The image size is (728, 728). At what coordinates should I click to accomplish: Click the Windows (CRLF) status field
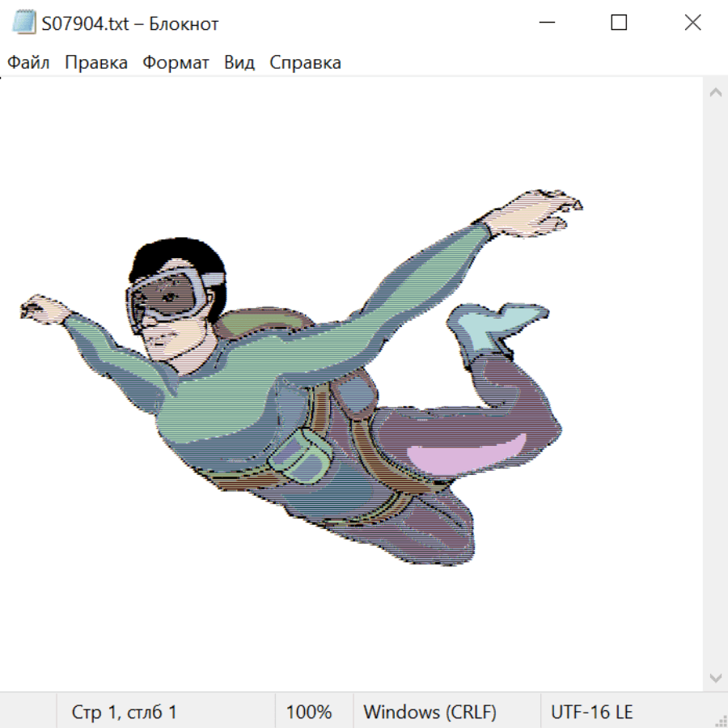(x=430, y=713)
